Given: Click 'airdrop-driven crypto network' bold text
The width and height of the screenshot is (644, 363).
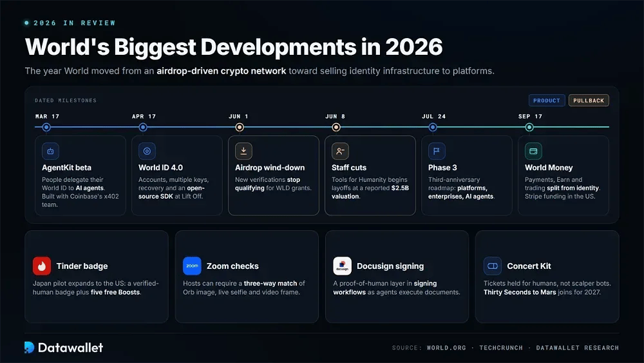Looking at the screenshot, I should (x=222, y=71).
